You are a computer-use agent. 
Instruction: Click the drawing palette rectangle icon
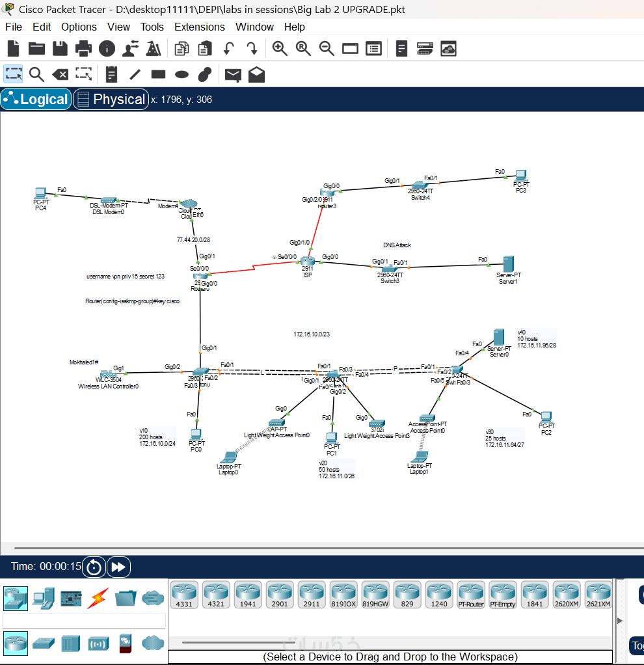point(350,48)
